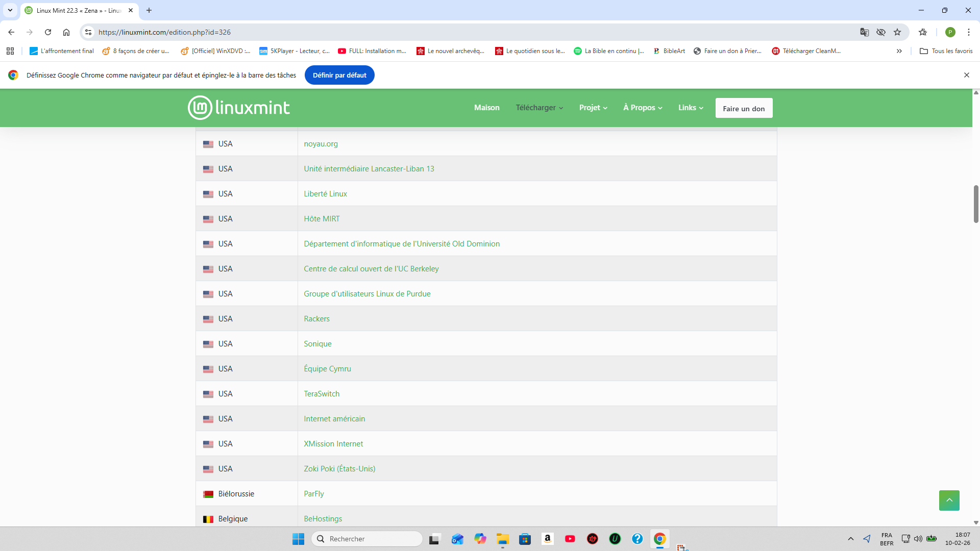Click the page vertical scrollbar thumb
This screenshot has height=551, width=980.
[x=976, y=204]
